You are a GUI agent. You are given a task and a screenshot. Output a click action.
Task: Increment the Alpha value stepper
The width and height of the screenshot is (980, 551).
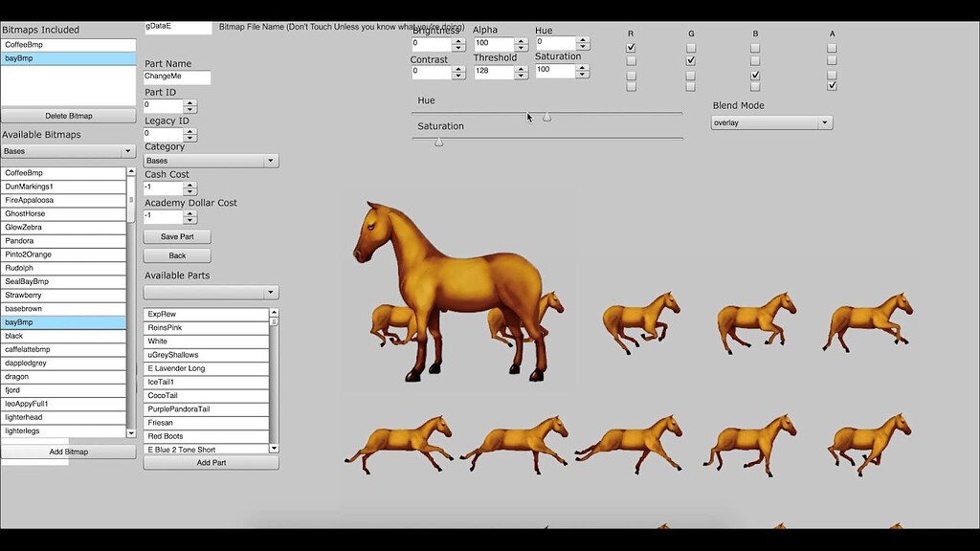522,39
